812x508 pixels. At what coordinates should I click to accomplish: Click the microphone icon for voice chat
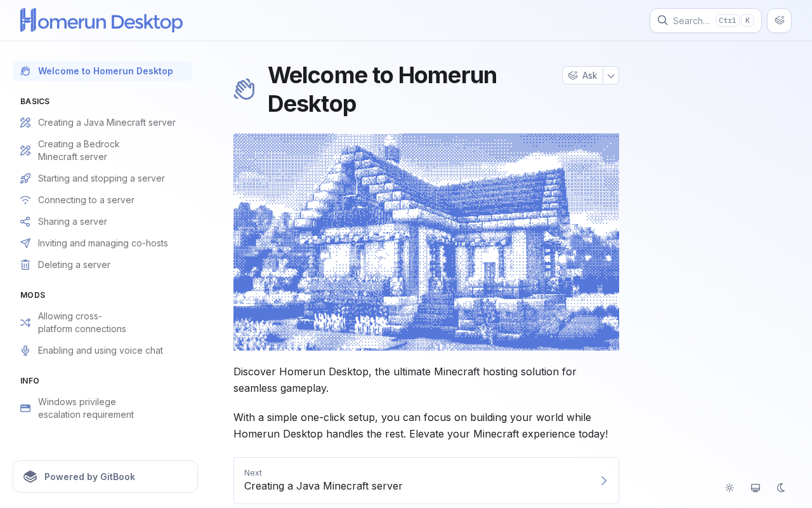click(x=25, y=351)
